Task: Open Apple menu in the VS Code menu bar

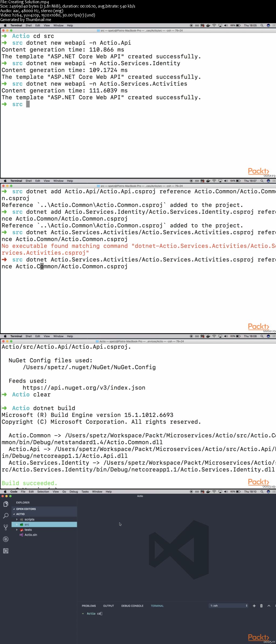Action: pyautogui.click(x=5, y=492)
